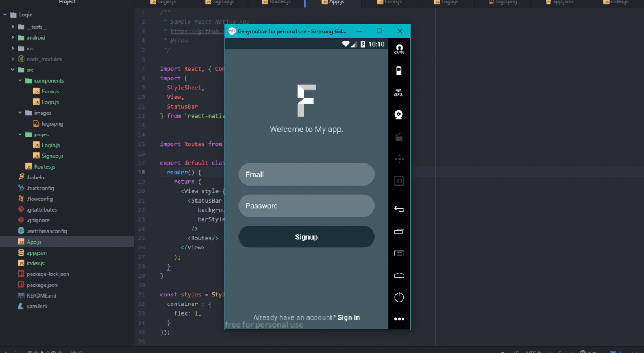Open the Genymotion camera widget

[398, 115]
